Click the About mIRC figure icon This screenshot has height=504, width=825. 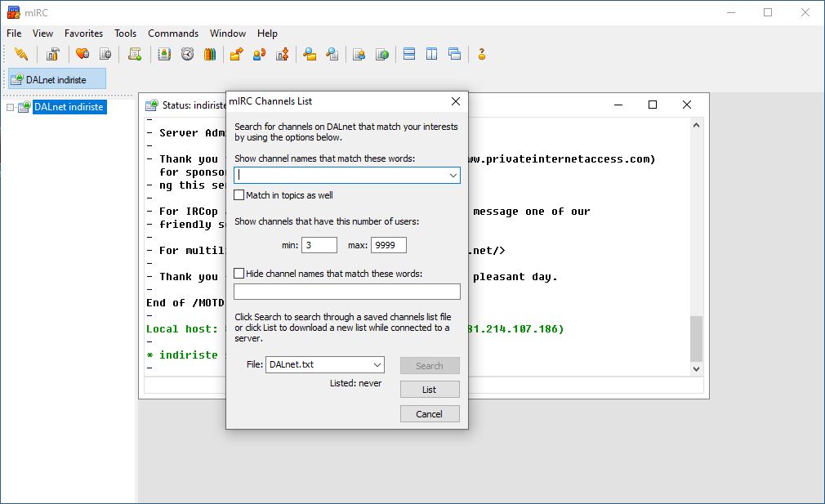click(x=481, y=54)
